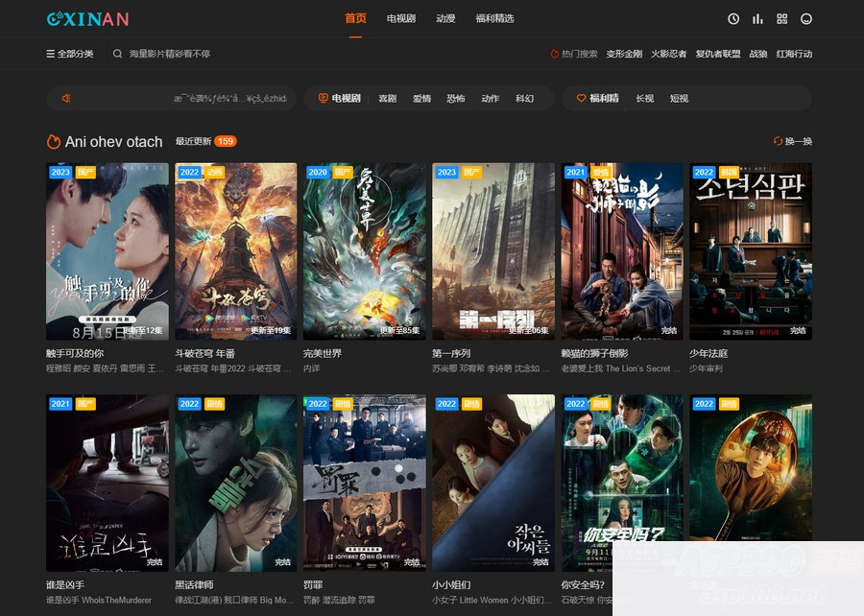Click the rankings bar chart icon

756,18
